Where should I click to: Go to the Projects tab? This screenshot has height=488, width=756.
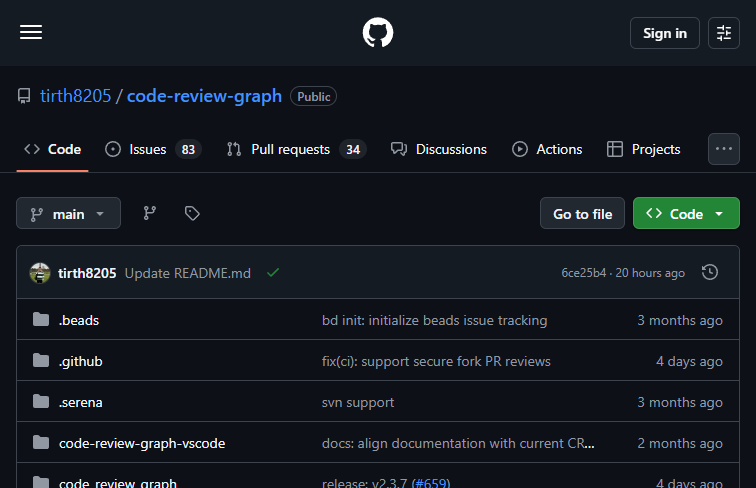[644, 149]
